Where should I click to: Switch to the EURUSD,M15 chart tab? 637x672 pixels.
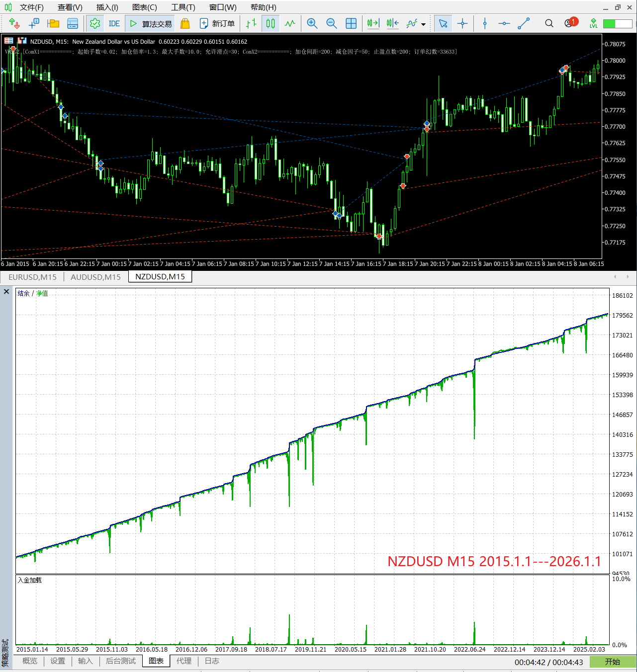point(32,277)
